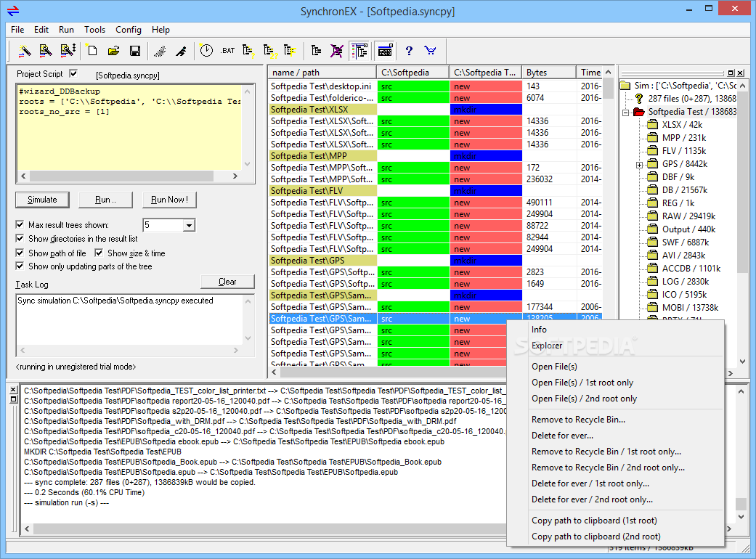Close the bottom output log pane
756x559 pixels.
pyautogui.click(x=14, y=389)
